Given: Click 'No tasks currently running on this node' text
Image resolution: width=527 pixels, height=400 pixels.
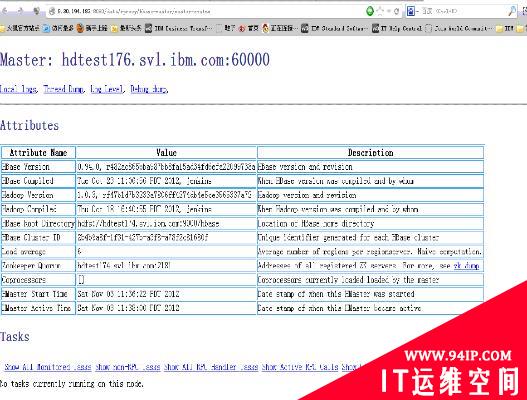Looking at the screenshot, I should coord(72,384).
